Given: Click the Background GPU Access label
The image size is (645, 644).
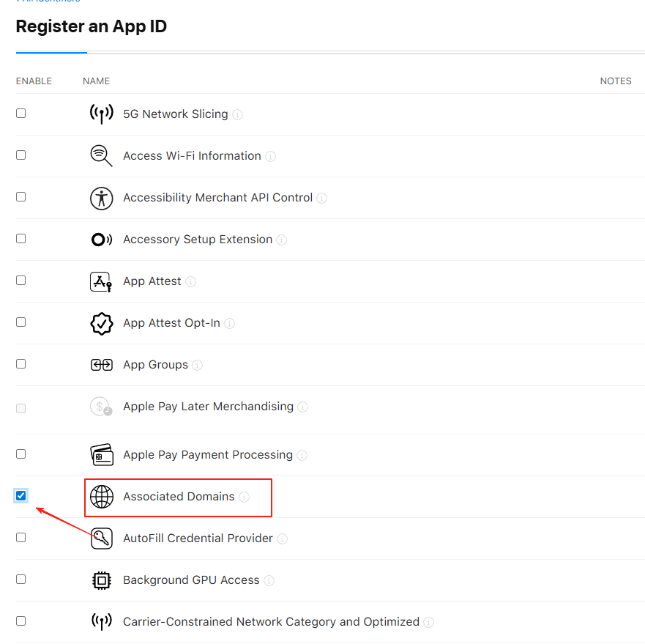Looking at the screenshot, I should click(x=191, y=580).
